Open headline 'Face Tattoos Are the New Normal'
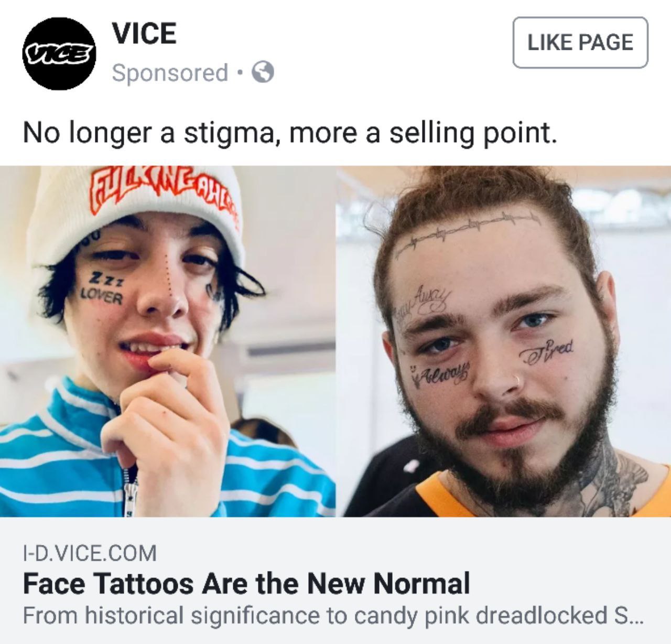The image size is (671, 644). click(246, 583)
